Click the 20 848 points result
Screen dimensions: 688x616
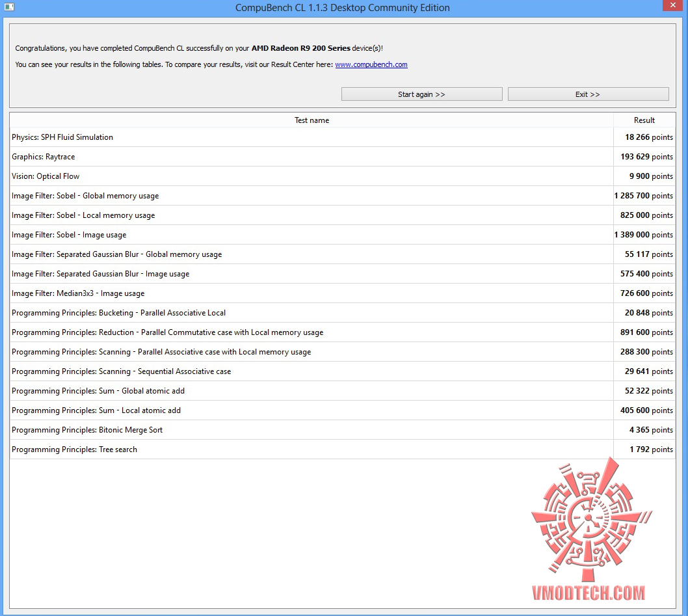click(649, 313)
